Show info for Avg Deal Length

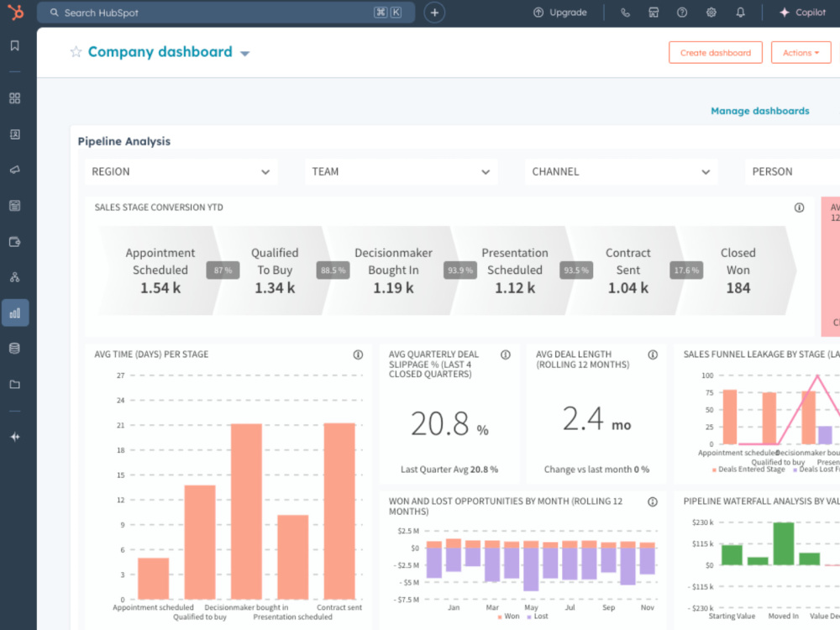tap(653, 354)
